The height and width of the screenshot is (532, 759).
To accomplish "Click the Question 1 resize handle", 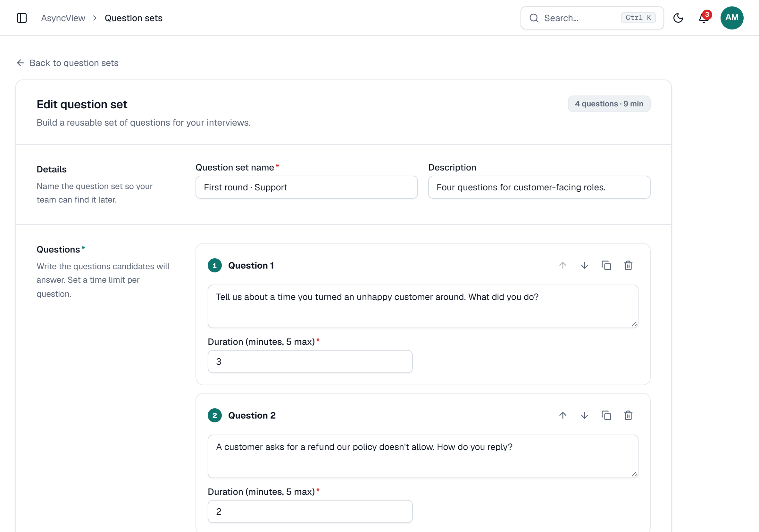I will point(634,324).
